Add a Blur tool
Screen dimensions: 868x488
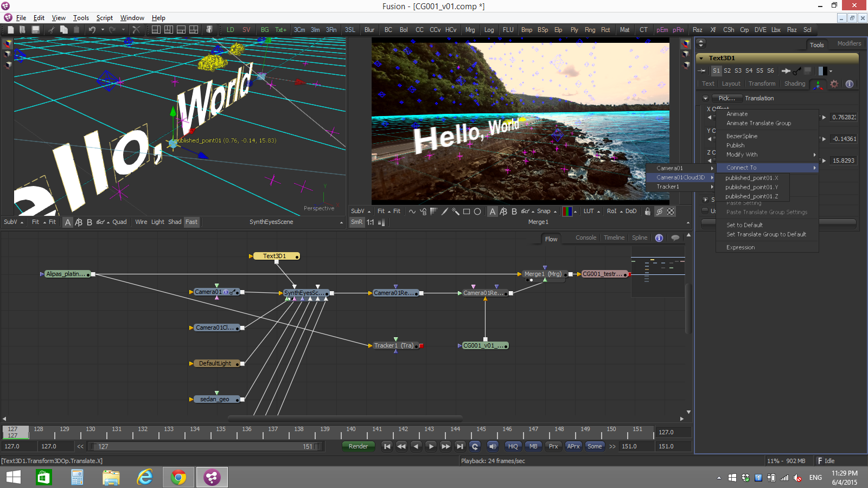(x=369, y=30)
